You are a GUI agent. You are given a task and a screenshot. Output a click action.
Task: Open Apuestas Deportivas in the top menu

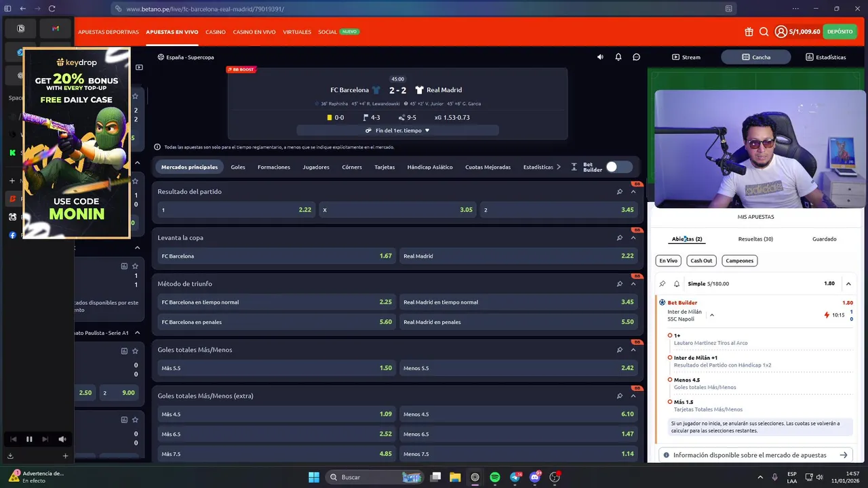coord(108,32)
